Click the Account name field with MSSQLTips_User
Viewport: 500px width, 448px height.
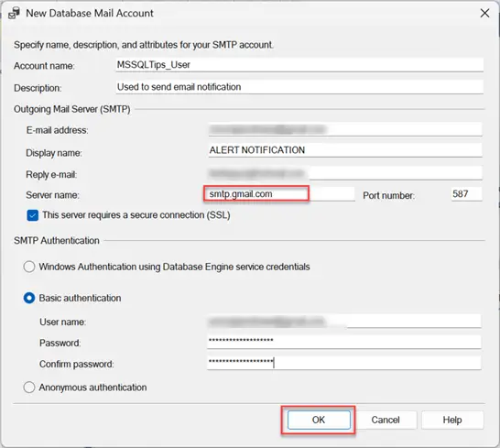[299, 65]
